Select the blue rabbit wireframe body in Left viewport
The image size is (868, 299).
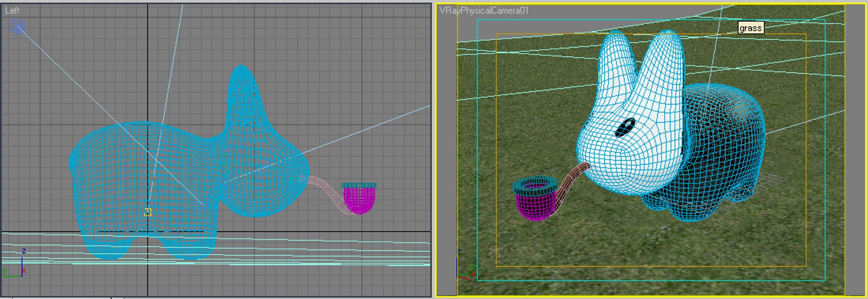pyautogui.click(x=145, y=181)
